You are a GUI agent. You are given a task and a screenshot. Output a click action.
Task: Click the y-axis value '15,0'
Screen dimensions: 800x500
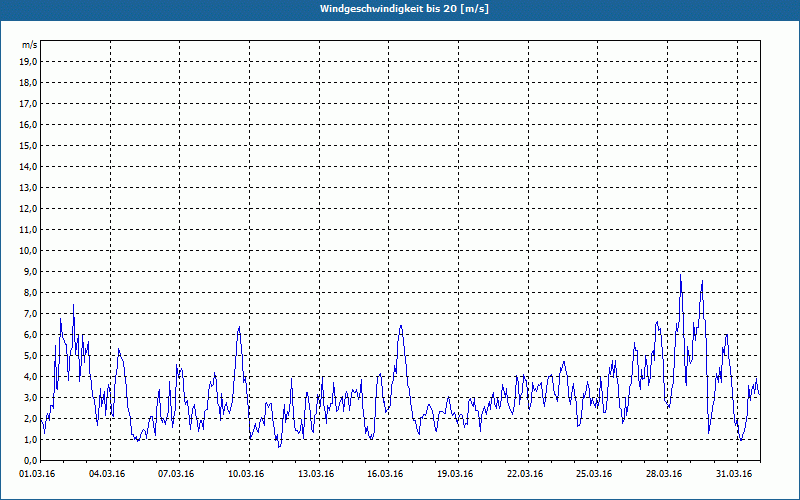[28, 145]
